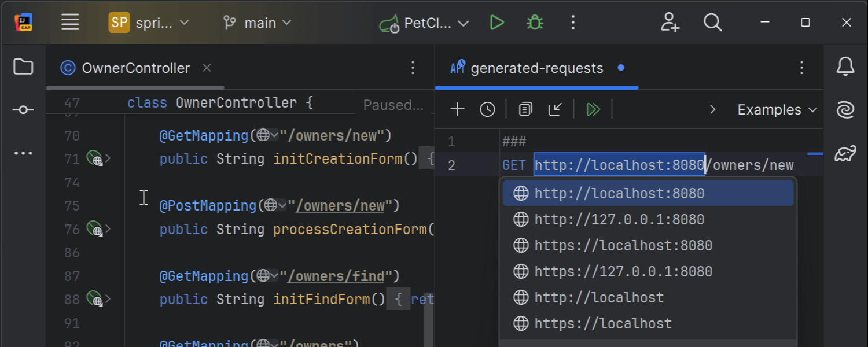Start the Debug bug icon
This screenshot has height=347, width=868.
[535, 23]
